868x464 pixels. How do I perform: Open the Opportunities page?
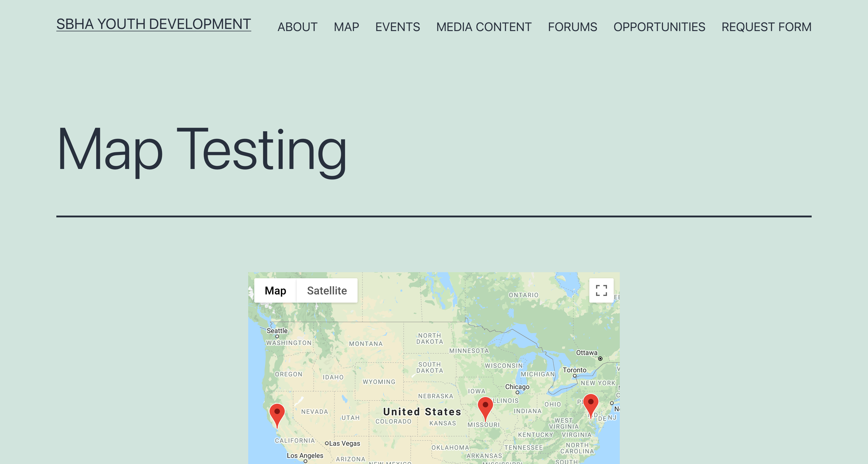pos(659,27)
